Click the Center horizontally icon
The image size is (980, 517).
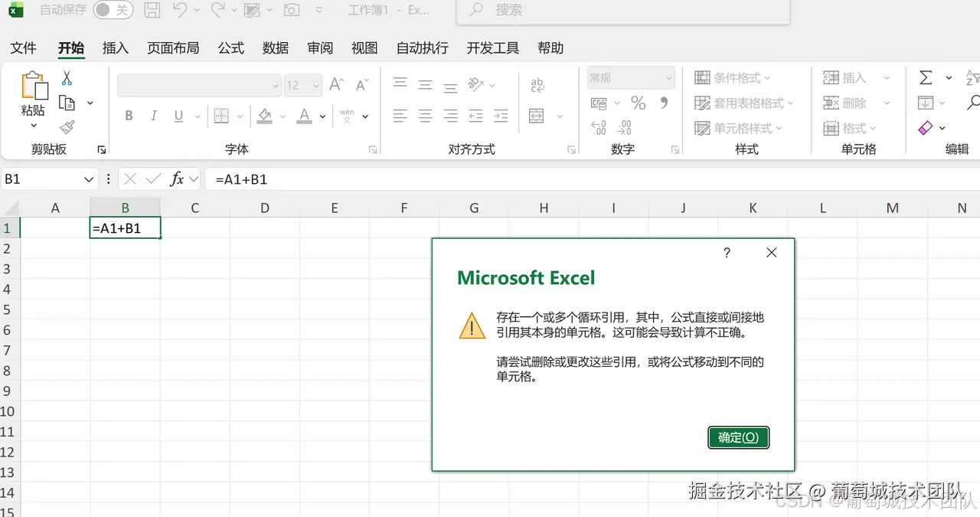(425, 116)
